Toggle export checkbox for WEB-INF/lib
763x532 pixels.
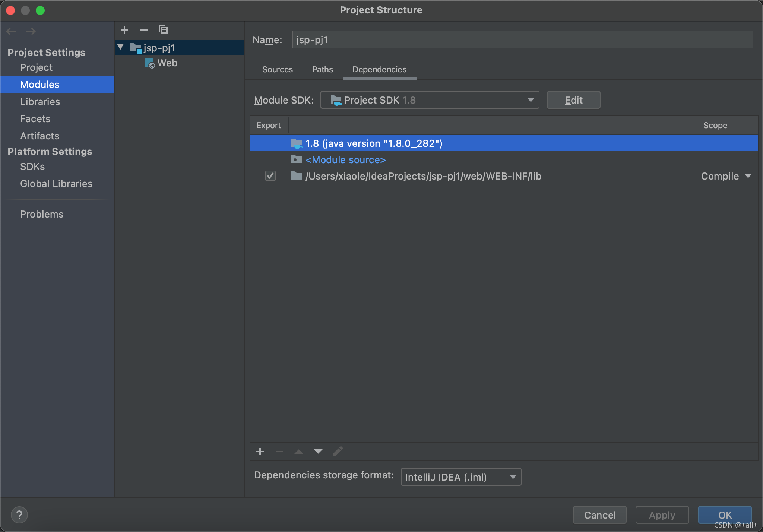270,176
